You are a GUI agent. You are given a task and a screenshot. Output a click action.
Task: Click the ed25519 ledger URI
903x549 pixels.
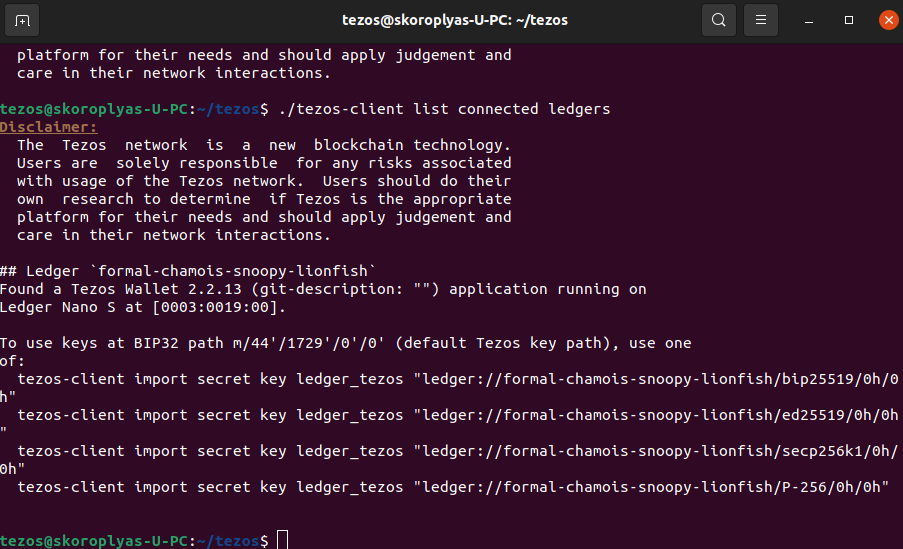[658, 415]
